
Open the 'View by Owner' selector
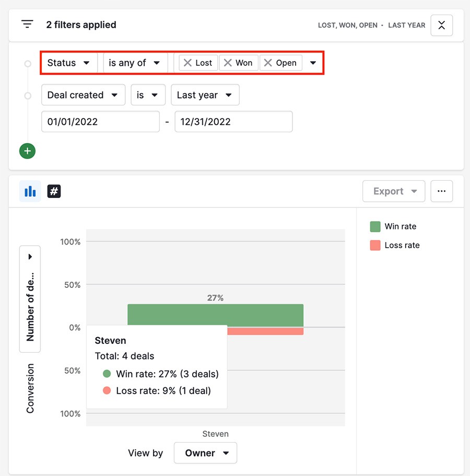[205, 452]
